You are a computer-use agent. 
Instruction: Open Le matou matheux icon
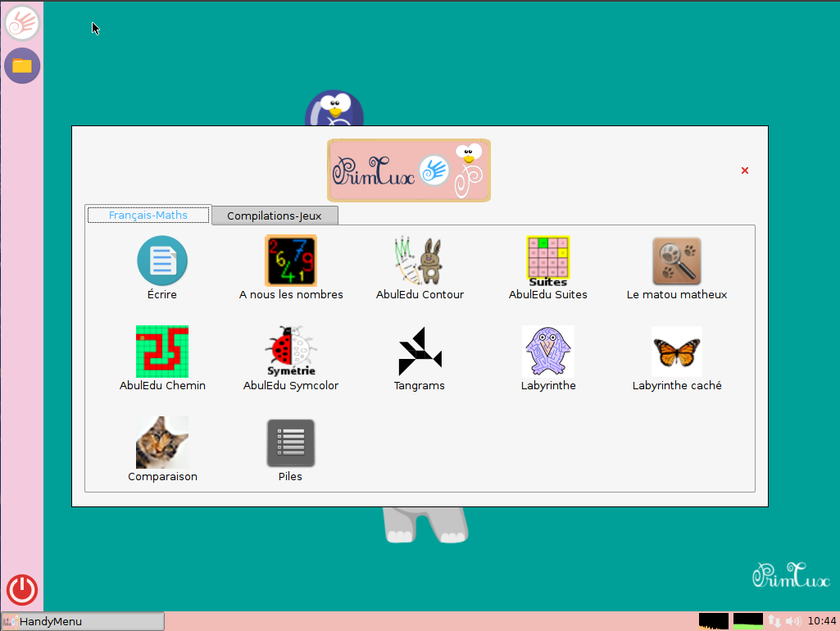point(676,261)
